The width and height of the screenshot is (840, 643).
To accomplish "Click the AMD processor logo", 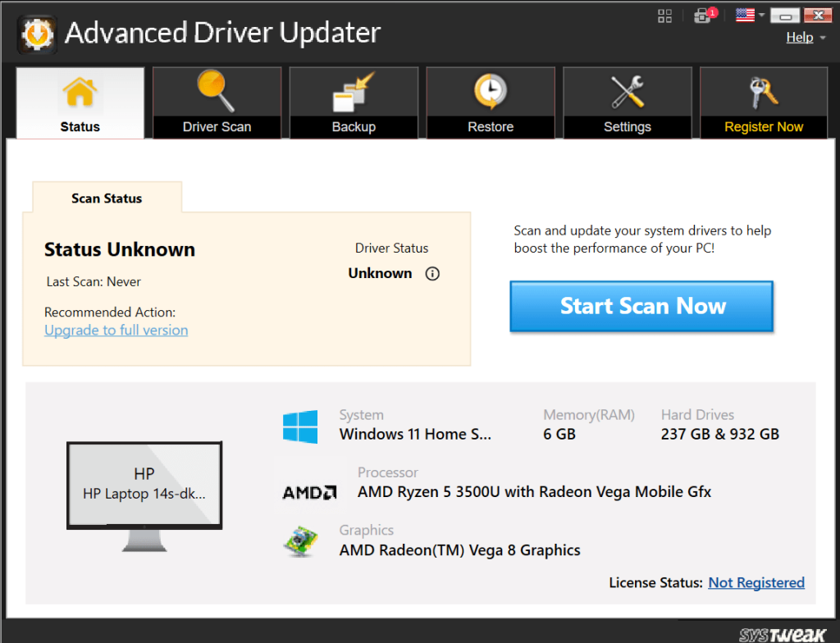I will [x=309, y=492].
